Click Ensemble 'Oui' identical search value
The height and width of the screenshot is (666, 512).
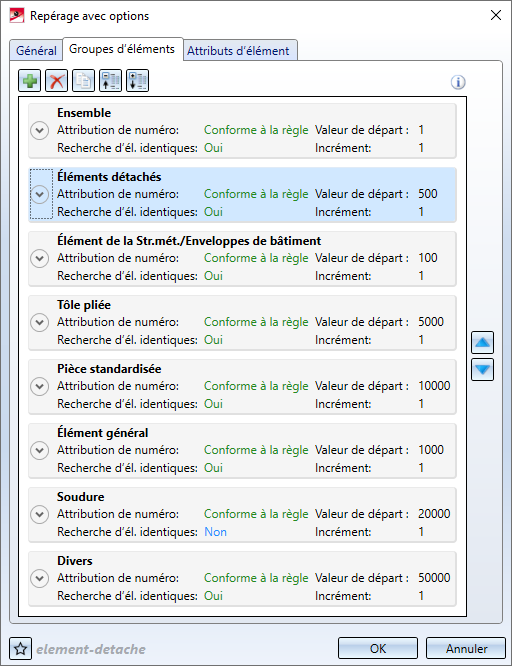(x=213, y=148)
